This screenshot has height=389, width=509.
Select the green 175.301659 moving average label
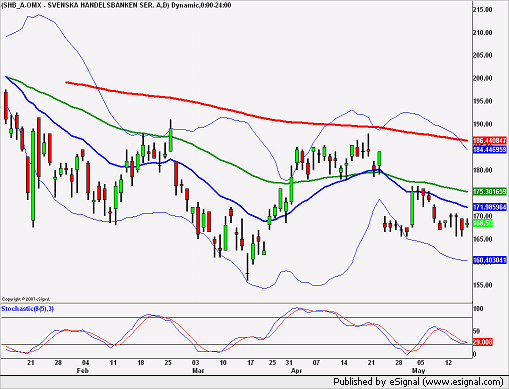pyautogui.click(x=490, y=192)
